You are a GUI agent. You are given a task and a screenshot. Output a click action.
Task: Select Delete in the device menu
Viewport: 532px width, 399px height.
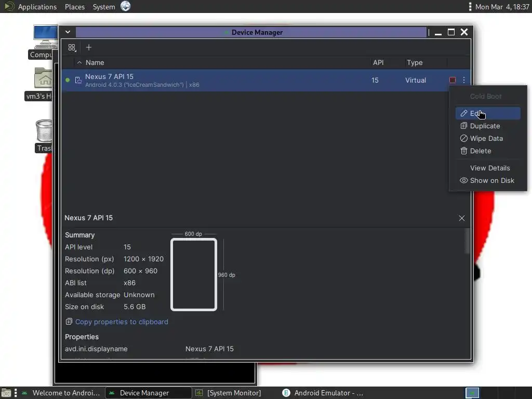tap(487, 151)
